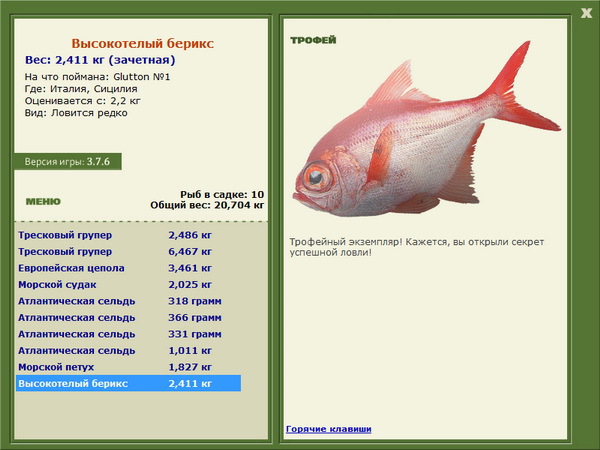Select the 318 грамм Атлантическая сельдь row

(129, 301)
